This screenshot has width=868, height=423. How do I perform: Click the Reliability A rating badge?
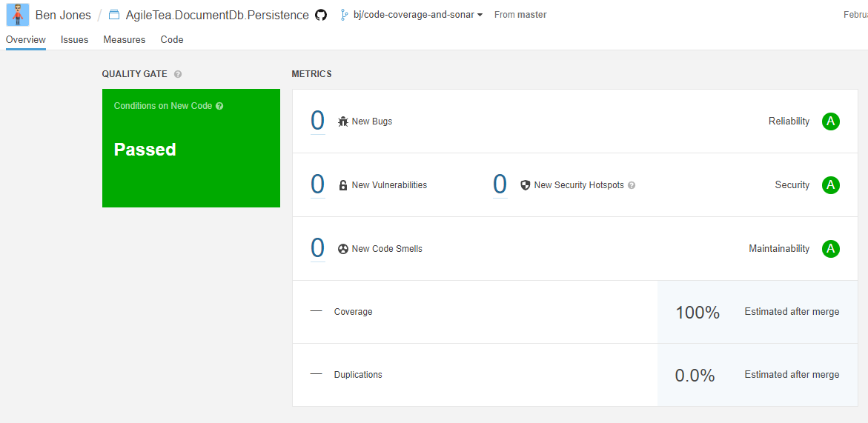pyautogui.click(x=830, y=121)
